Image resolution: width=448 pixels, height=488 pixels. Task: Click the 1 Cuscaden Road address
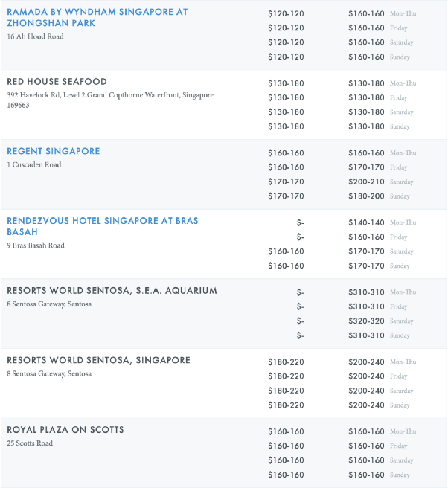34,165
